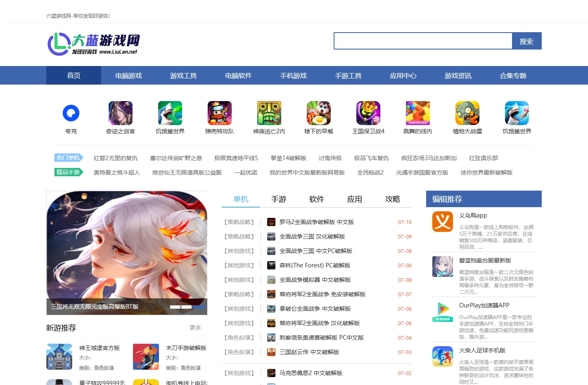Open the 奇迹之剑官 game icon

pyautogui.click(x=121, y=113)
